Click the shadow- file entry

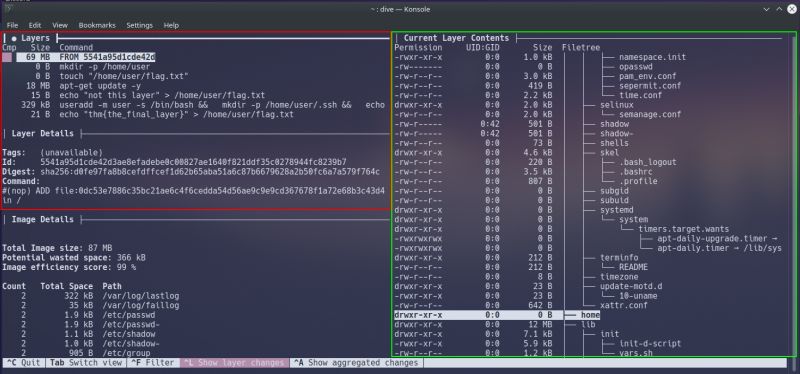tap(616, 134)
